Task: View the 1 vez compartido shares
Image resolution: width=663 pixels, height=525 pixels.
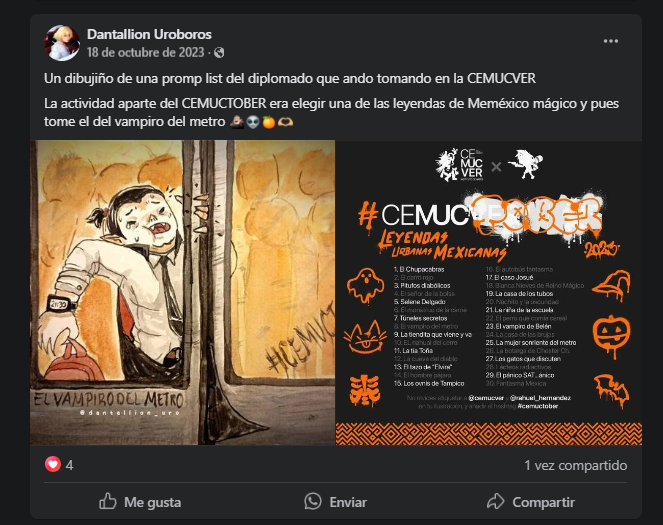Action: click(x=575, y=465)
